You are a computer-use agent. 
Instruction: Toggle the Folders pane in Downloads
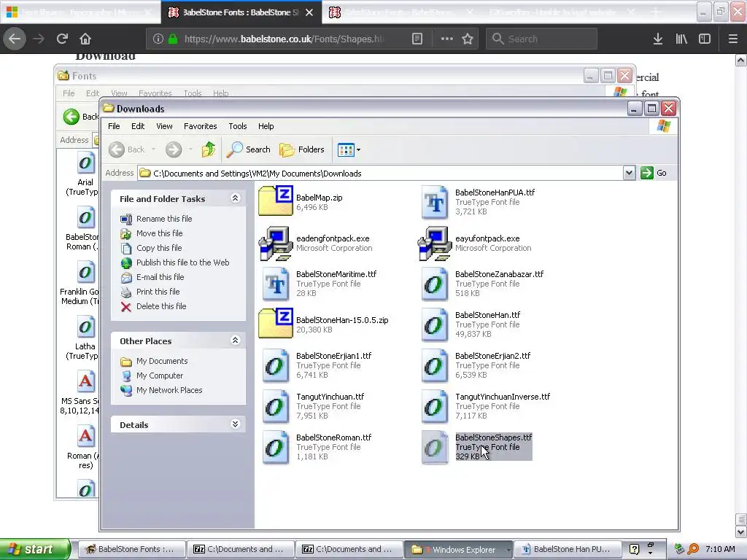pos(302,149)
